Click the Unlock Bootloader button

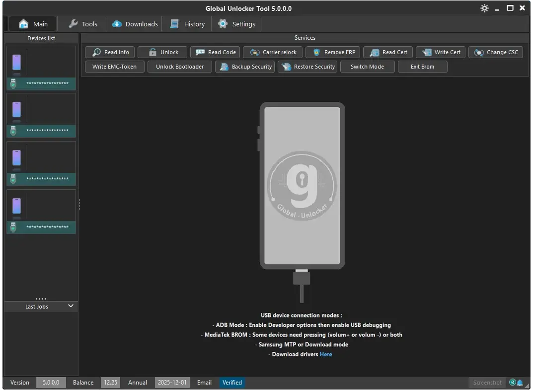179,67
